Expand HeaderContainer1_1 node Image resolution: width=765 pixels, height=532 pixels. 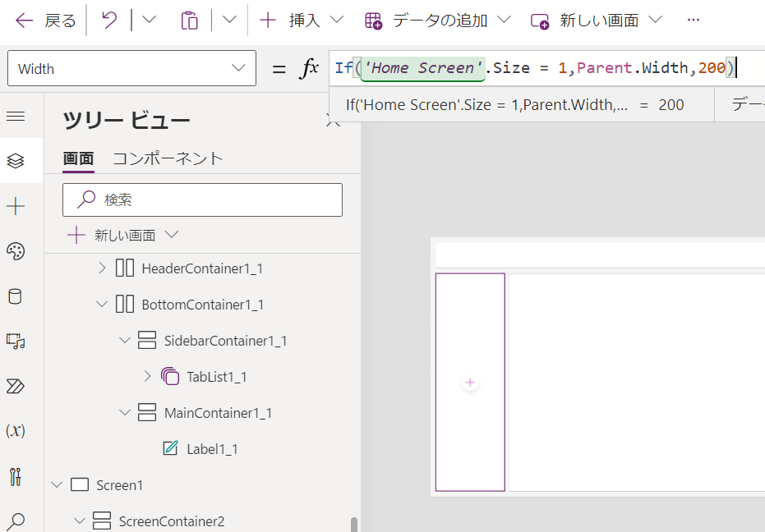coord(102,268)
